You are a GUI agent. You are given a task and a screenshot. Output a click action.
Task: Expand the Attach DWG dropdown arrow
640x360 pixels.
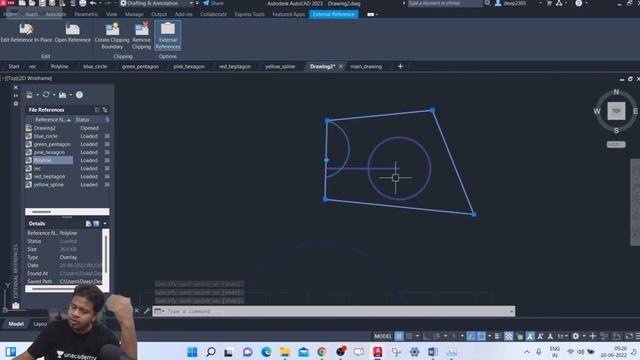click(x=37, y=95)
